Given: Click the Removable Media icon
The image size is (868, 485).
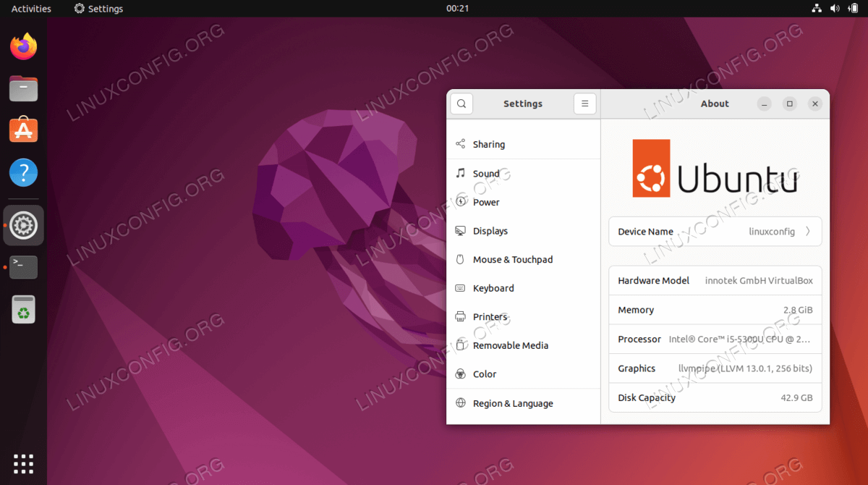Looking at the screenshot, I should pyautogui.click(x=460, y=345).
